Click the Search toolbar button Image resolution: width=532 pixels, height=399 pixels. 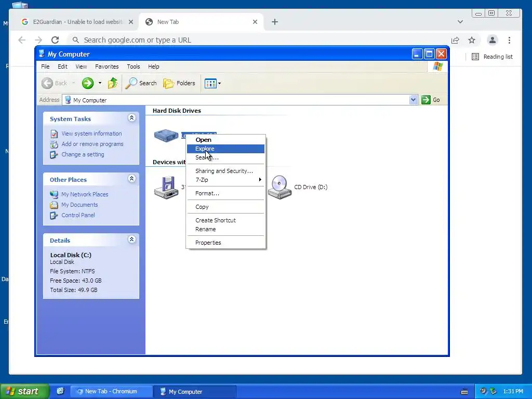(141, 83)
